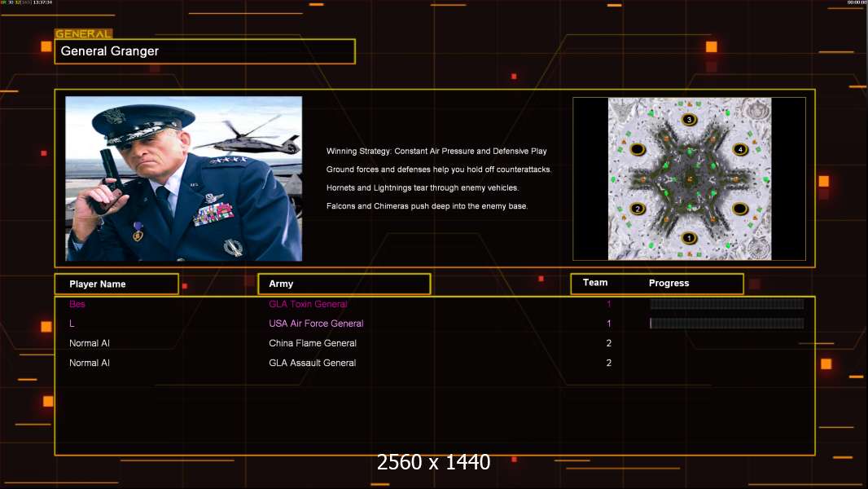Click the Team column header
The image size is (868, 489).
pyautogui.click(x=595, y=283)
